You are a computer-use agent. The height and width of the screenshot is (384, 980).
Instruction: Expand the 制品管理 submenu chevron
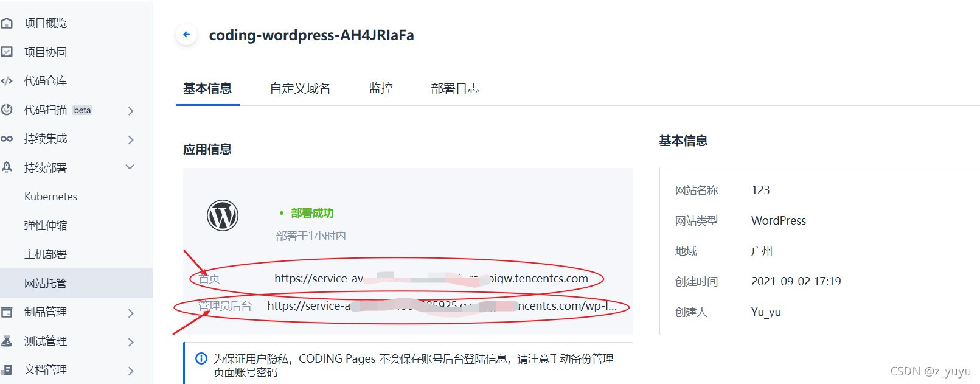(x=131, y=313)
